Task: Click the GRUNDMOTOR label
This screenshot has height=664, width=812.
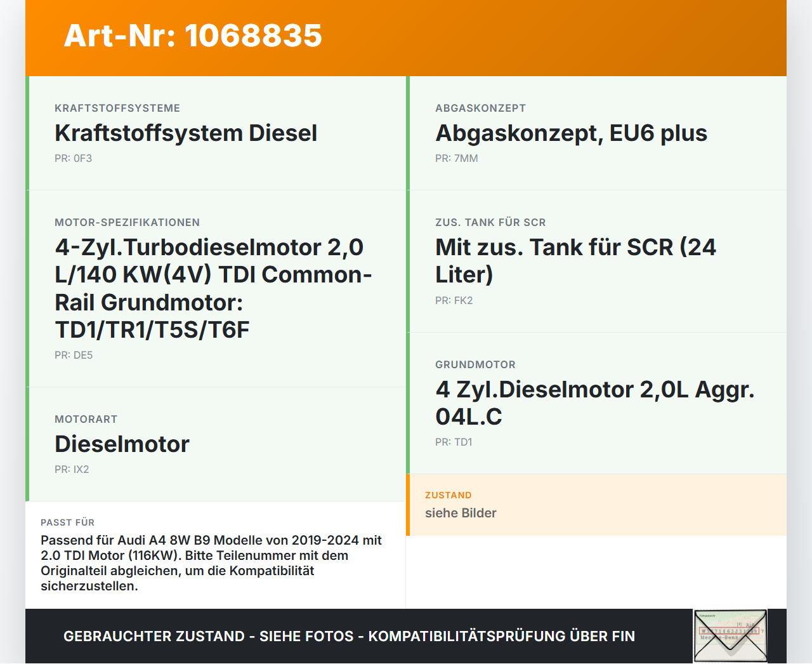Action: 475,365
